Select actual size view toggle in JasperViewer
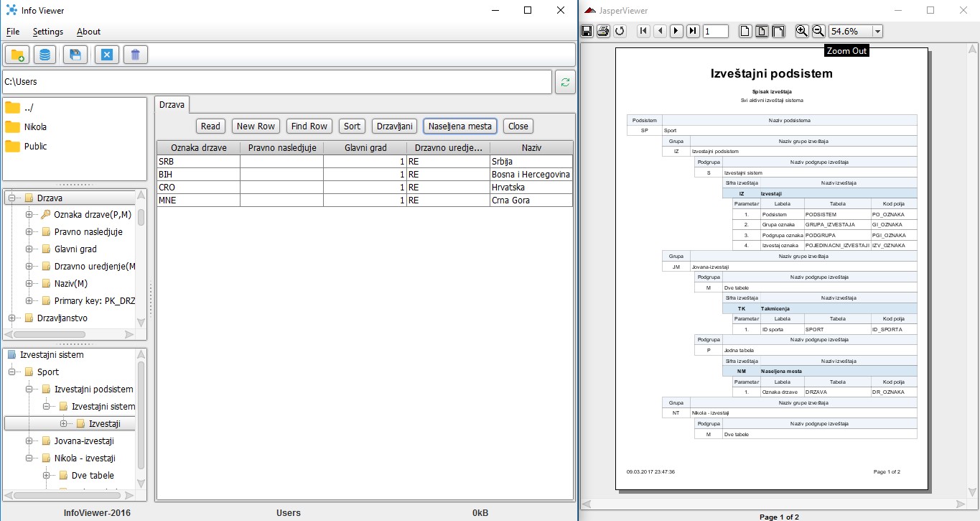The width and height of the screenshot is (980, 521). (x=745, y=31)
